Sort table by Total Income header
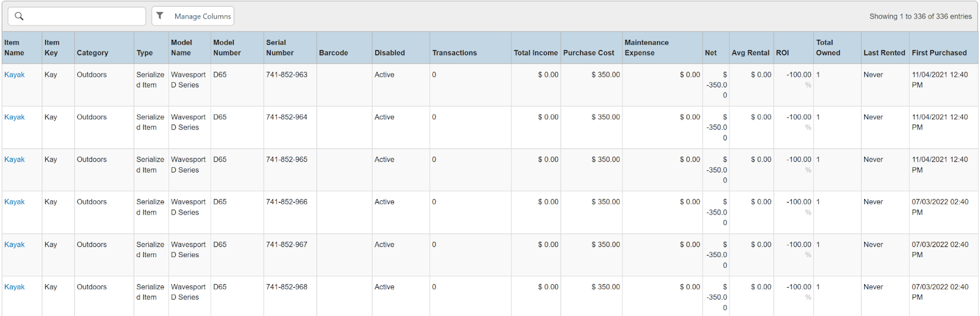This screenshot has width=980, height=316. pyautogui.click(x=535, y=53)
